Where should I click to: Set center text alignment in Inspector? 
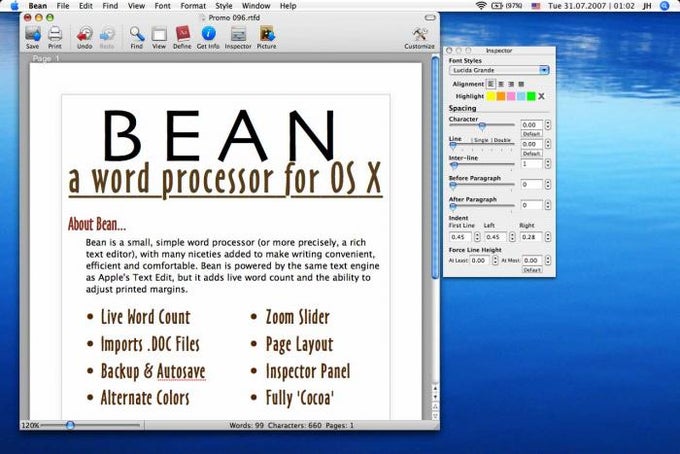coord(501,84)
